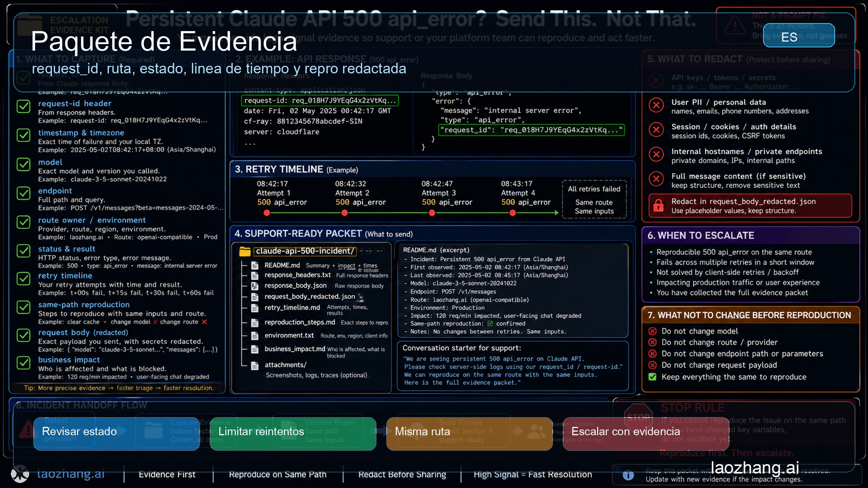The image size is (868, 488).
Task: Toggle the Keep everything the same checkbox
Action: (652, 377)
